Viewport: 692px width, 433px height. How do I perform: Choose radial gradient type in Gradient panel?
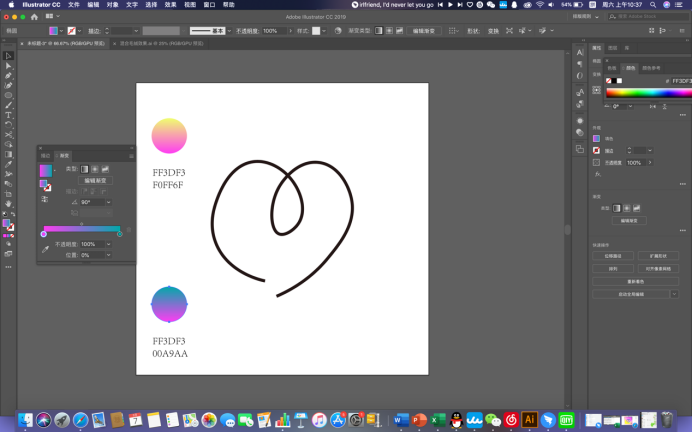point(95,169)
